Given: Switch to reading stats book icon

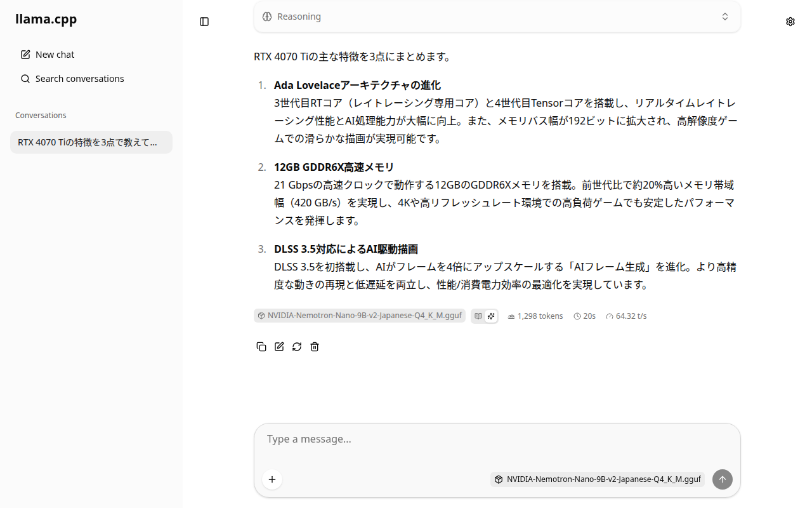Looking at the screenshot, I should 478,316.
